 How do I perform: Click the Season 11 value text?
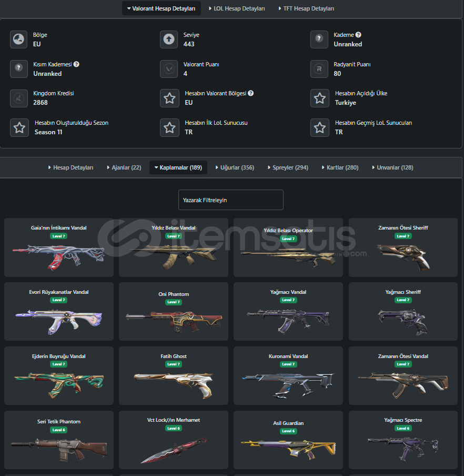point(48,132)
